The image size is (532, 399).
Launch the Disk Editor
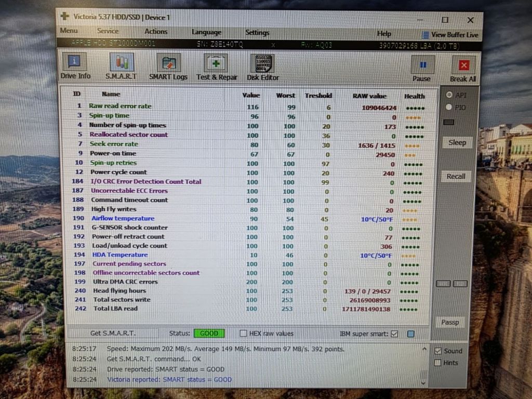click(262, 68)
